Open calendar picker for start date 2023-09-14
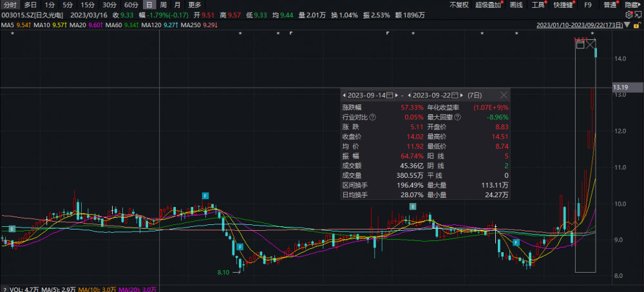 tap(390, 95)
